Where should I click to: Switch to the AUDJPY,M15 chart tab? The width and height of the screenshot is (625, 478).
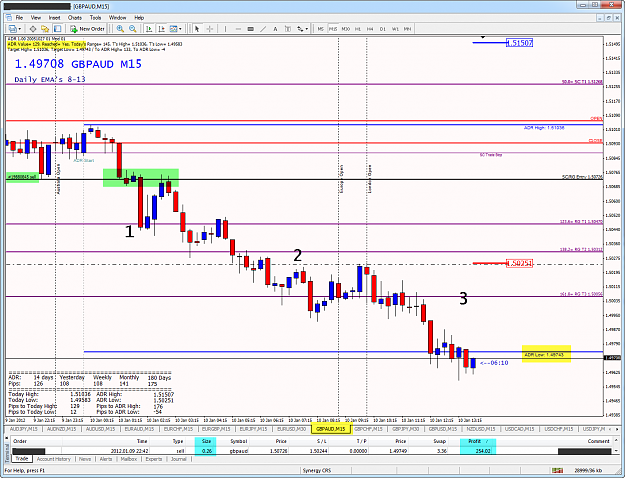click(24, 429)
